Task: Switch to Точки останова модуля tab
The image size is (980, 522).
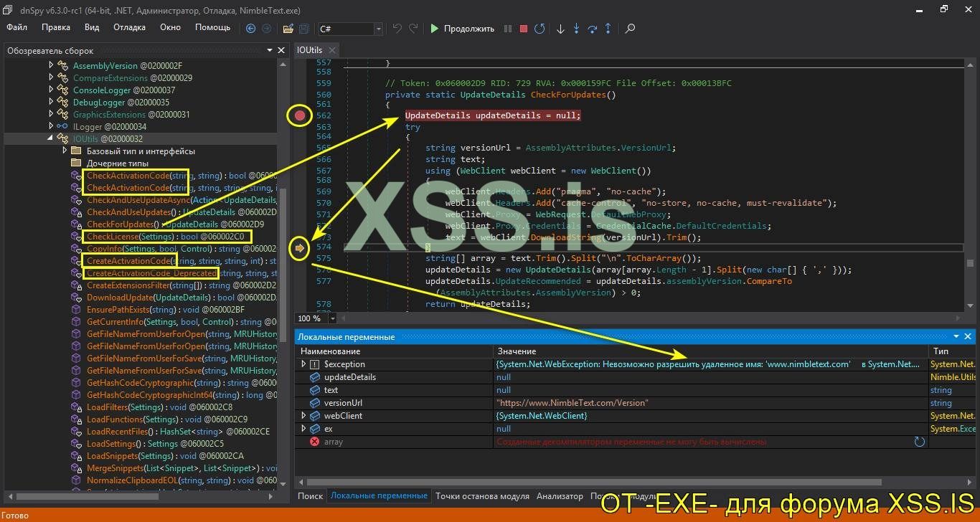Action: click(x=482, y=495)
